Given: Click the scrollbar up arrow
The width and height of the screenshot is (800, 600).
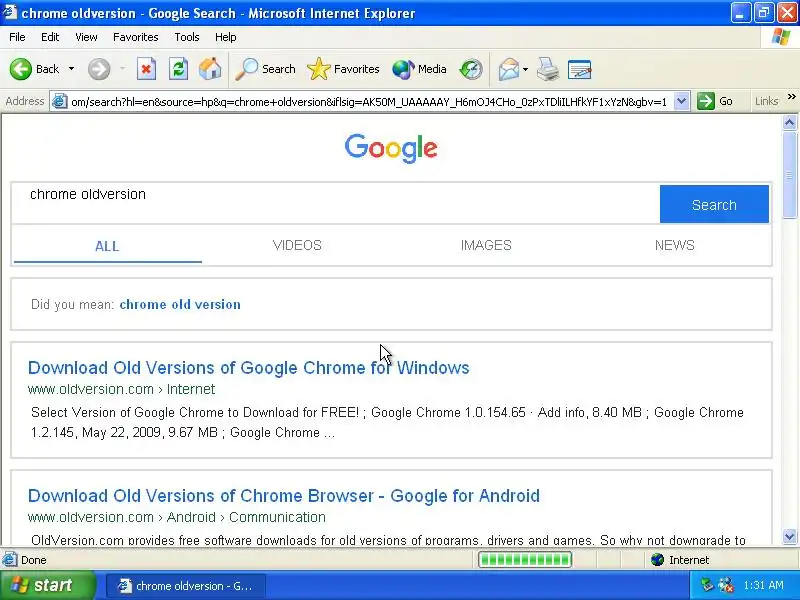Looking at the screenshot, I should 789,122.
